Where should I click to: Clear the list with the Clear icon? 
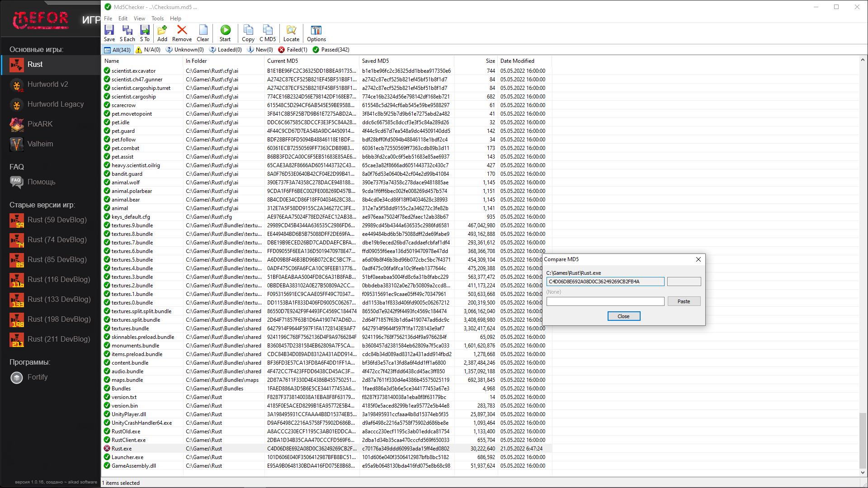(x=203, y=33)
